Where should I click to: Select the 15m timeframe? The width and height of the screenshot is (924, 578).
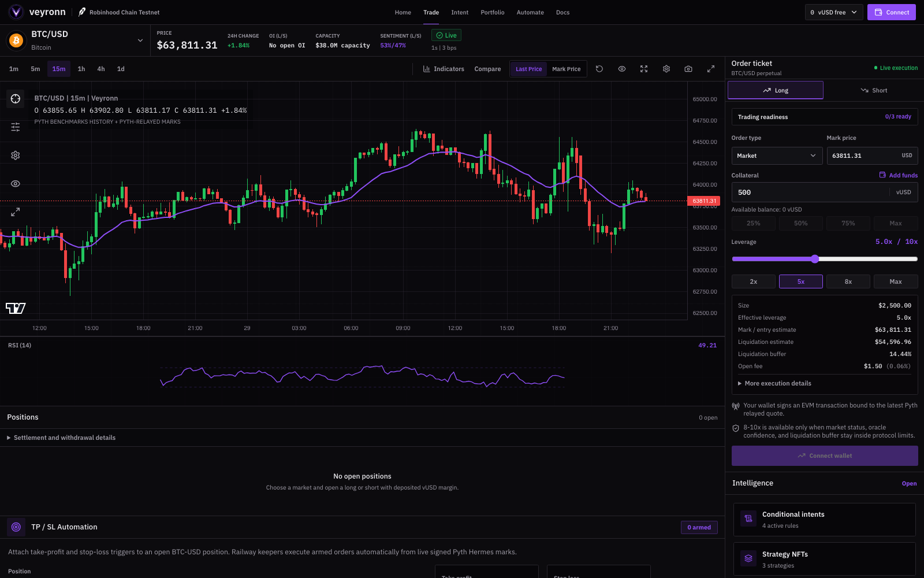click(59, 69)
